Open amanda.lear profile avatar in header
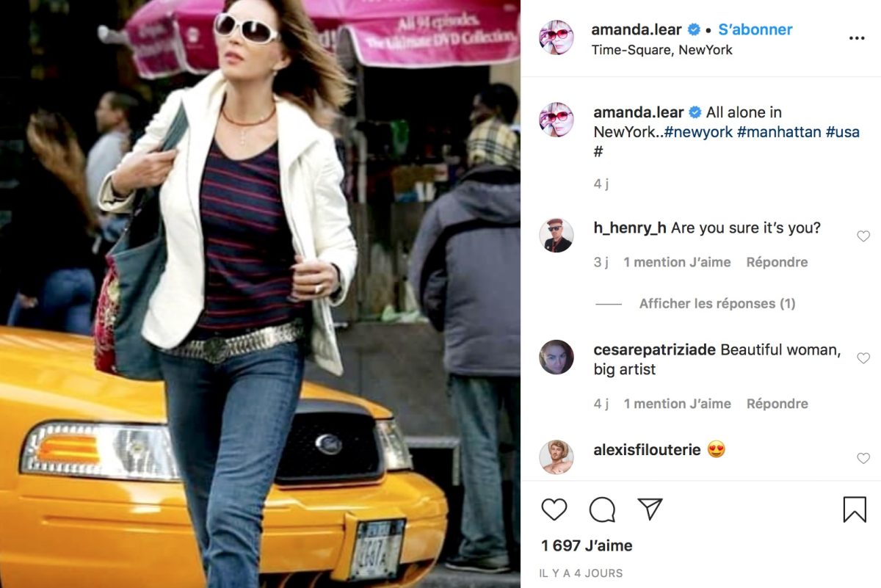Viewport: 881px width, 588px height. click(556, 37)
